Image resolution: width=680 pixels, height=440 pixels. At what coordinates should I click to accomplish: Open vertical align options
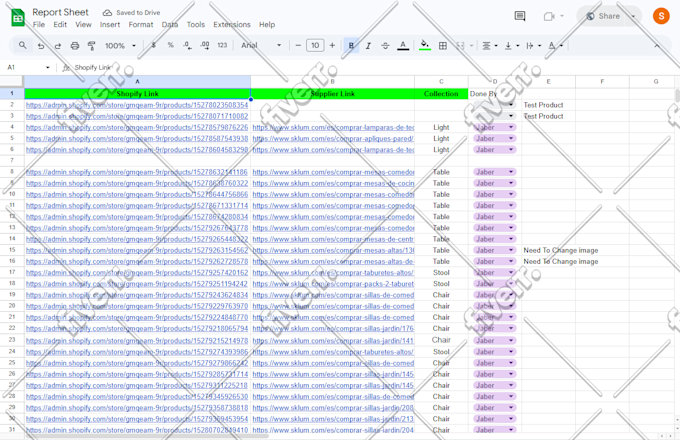(512, 46)
